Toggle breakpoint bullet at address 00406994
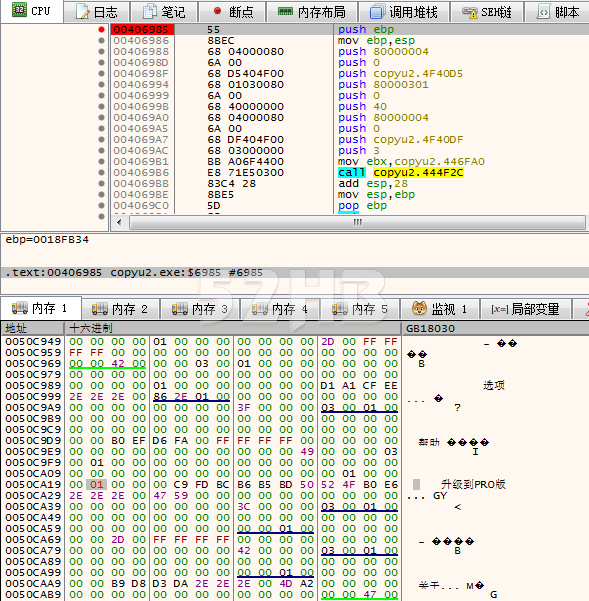The height and width of the screenshot is (601, 589). (101, 84)
